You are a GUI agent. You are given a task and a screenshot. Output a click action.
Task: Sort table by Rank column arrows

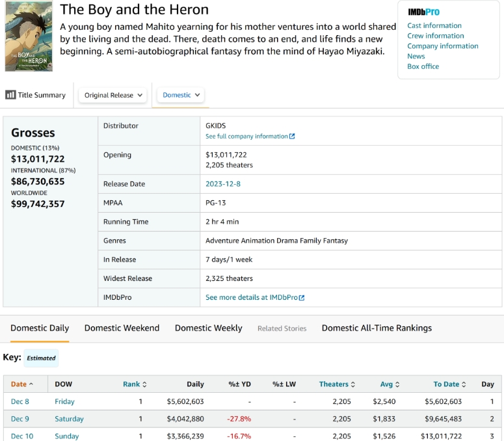(144, 384)
